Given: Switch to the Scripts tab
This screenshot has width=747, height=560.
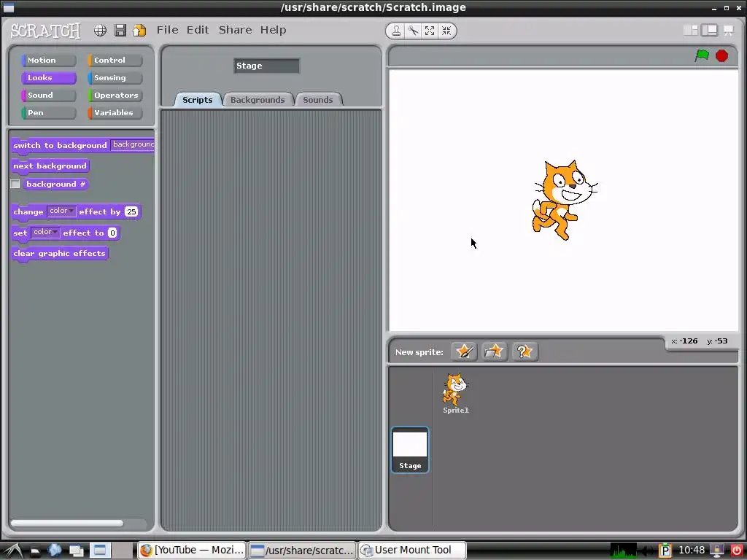Looking at the screenshot, I should [197, 100].
